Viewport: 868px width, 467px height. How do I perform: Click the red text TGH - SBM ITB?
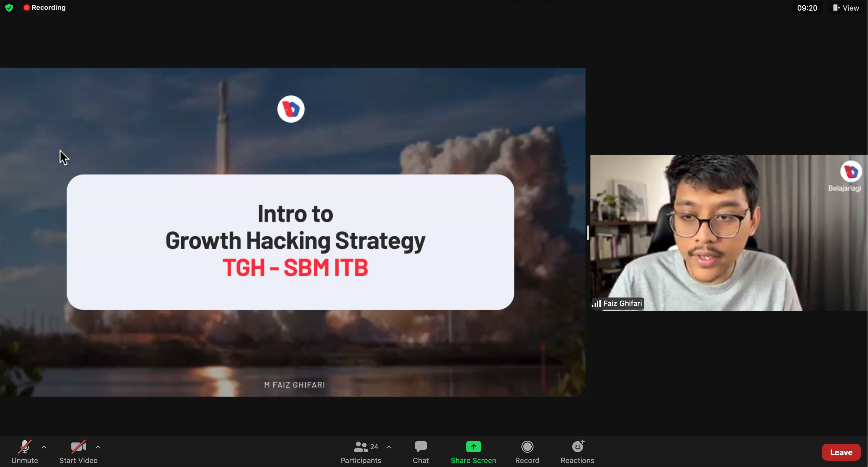click(295, 267)
